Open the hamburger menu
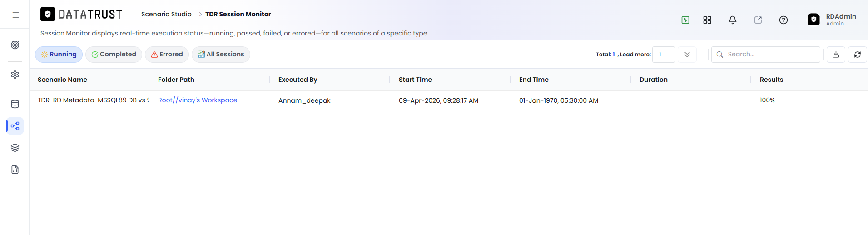 click(15, 15)
